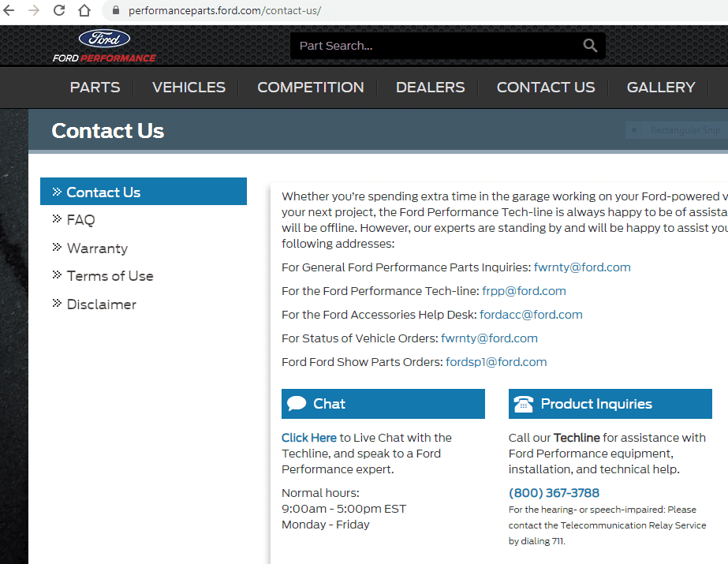Viewport: 728px width, 564px height.
Task: Open the Terms of Use sidebar link
Action: click(x=110, y=276)
